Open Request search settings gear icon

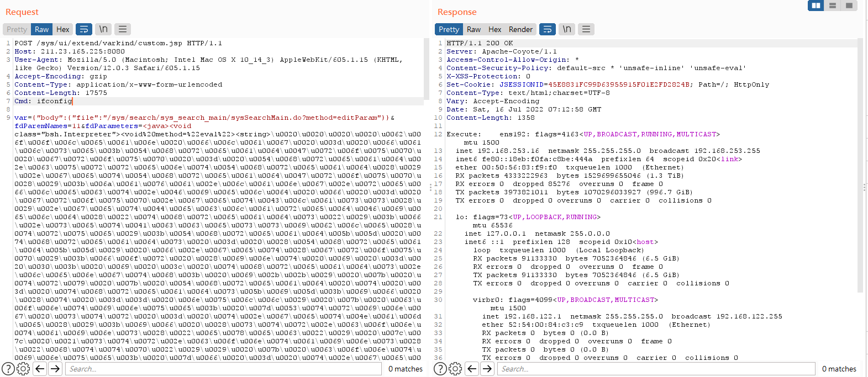coord(23,369)
